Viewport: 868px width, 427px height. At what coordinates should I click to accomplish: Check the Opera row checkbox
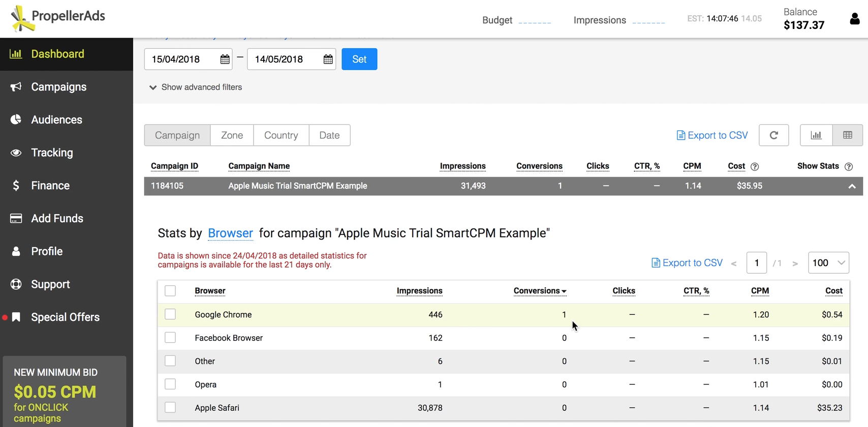pyautogui.click(x=170, y=384)
